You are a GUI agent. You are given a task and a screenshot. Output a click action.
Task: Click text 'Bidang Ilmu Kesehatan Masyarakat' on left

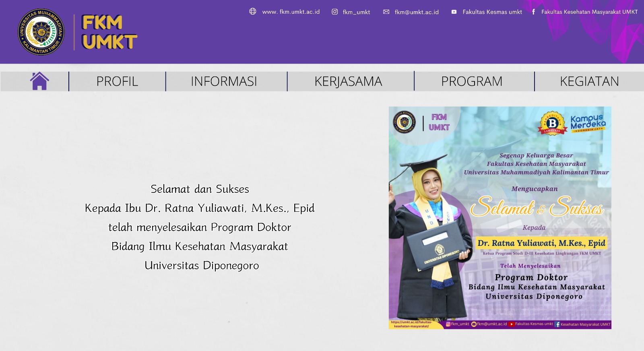200,246
